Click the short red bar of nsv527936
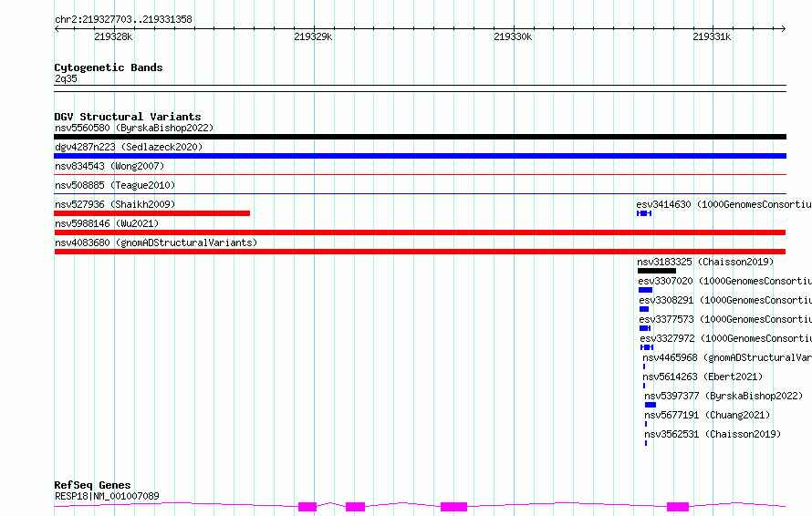812x516 pixels. point(151,213)
